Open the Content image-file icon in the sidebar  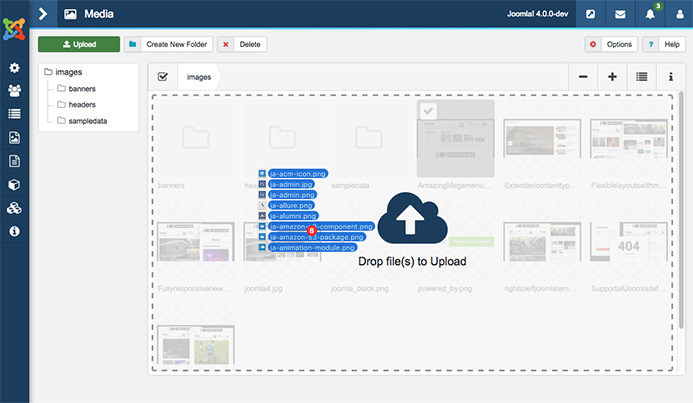pos(14,137)
